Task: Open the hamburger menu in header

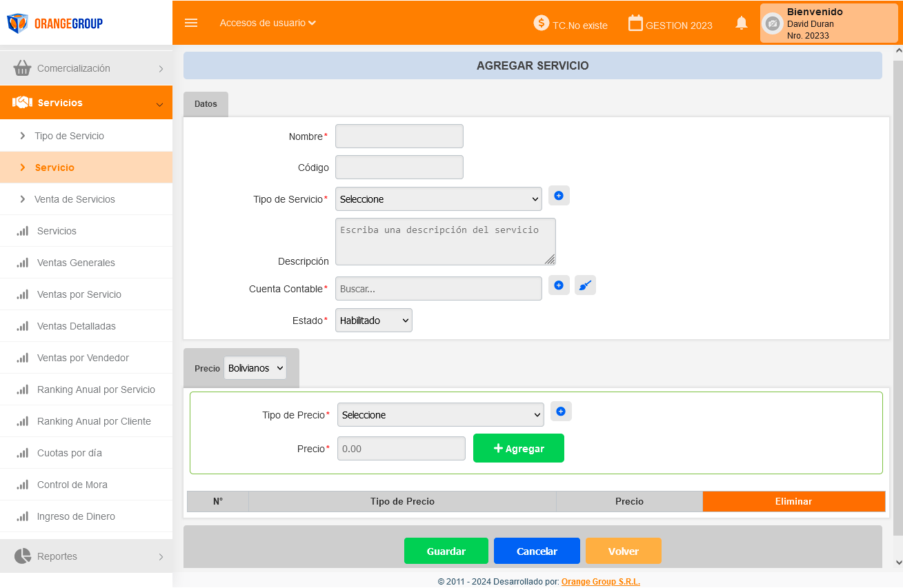Action: tap(191, 23)
